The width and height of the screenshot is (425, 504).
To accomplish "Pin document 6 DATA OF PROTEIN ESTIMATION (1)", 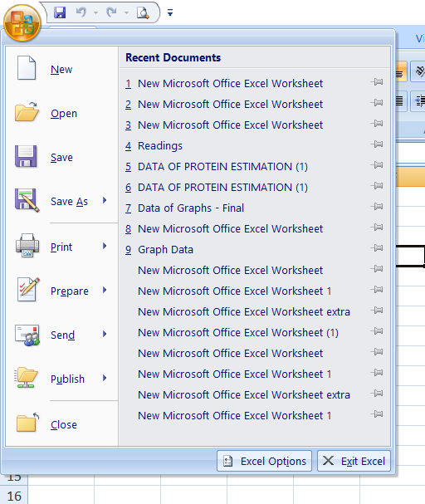I will [x=377, y=186].
